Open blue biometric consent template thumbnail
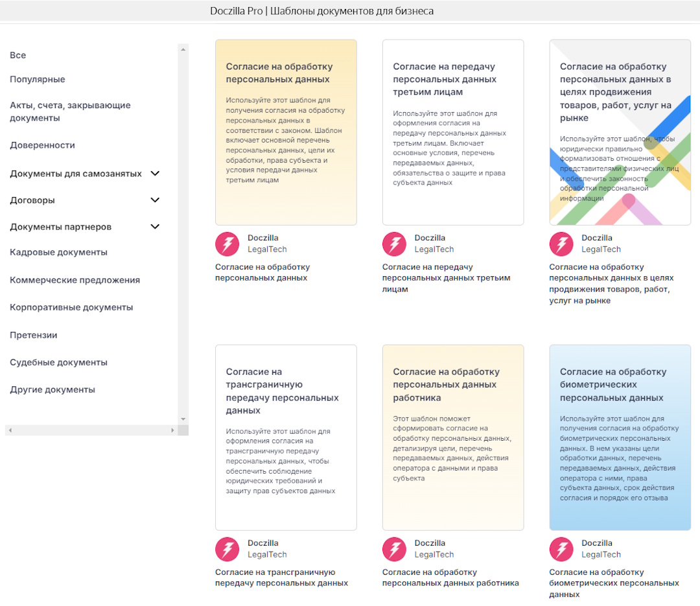 point(620,437)
